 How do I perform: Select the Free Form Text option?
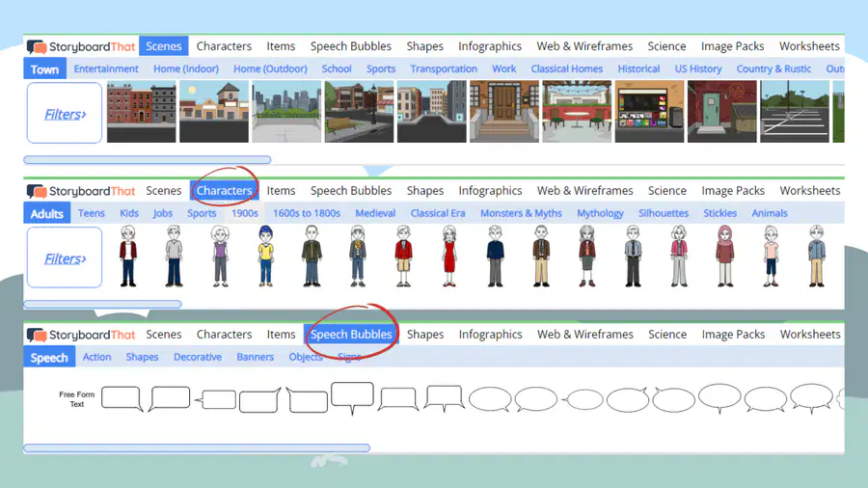(x=76, y=399)
